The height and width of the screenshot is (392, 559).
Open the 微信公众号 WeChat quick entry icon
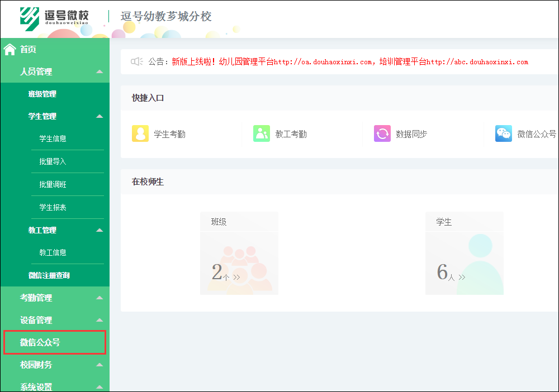point(503,133)
